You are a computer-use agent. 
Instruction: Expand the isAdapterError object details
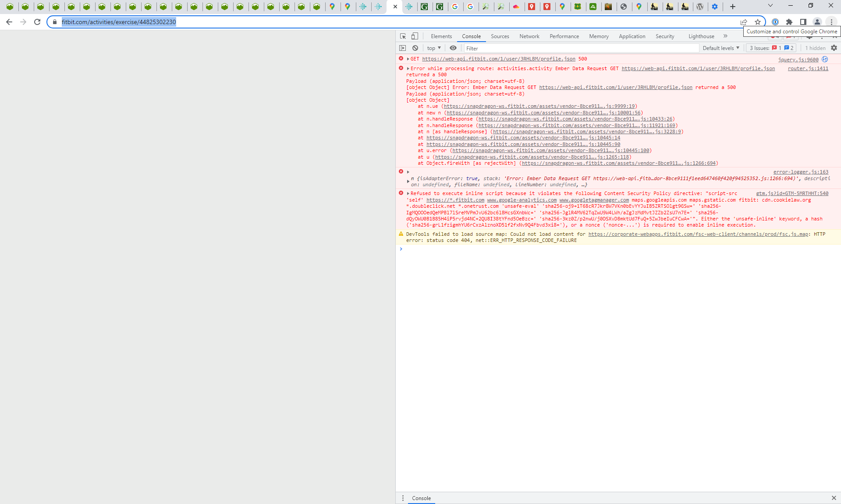408,181
